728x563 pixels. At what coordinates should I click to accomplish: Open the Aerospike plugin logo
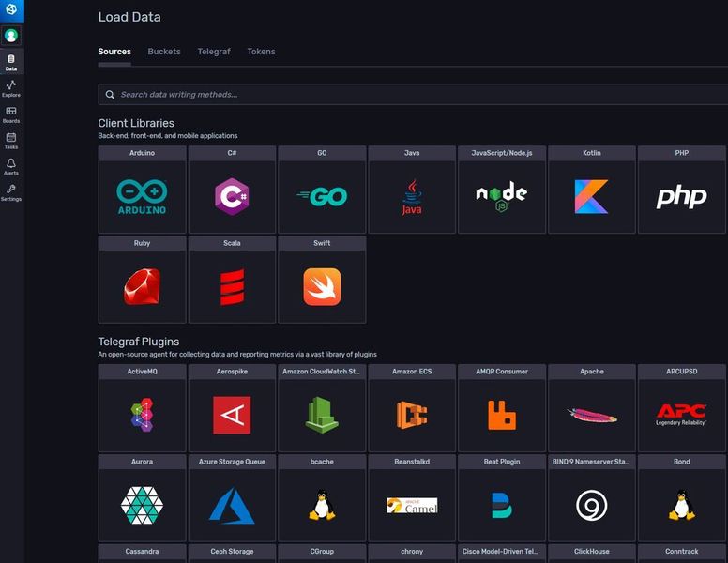pos(232,415)
